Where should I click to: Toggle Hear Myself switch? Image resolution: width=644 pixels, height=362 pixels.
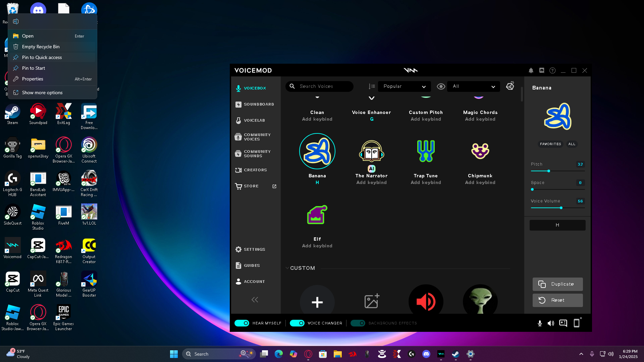[242, 323]
